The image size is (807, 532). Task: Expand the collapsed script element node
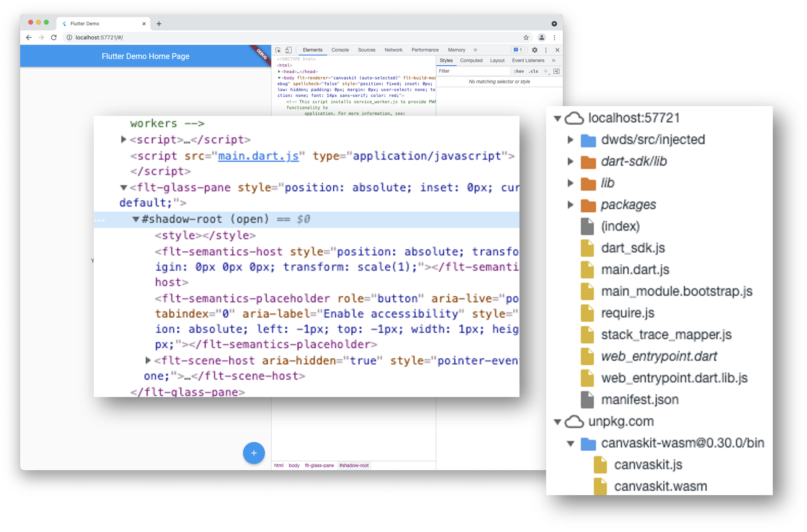(124, 140)
